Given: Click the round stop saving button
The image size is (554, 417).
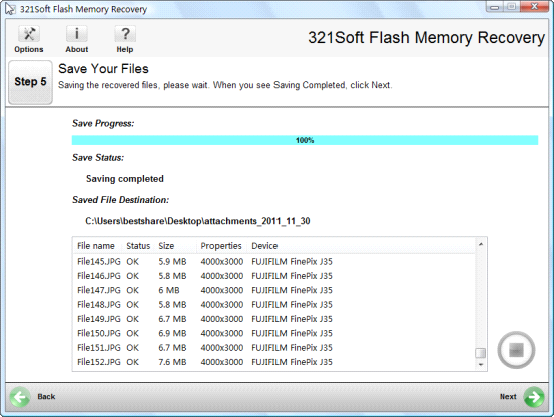Looking at the screenshot, I should coord(516,350).
